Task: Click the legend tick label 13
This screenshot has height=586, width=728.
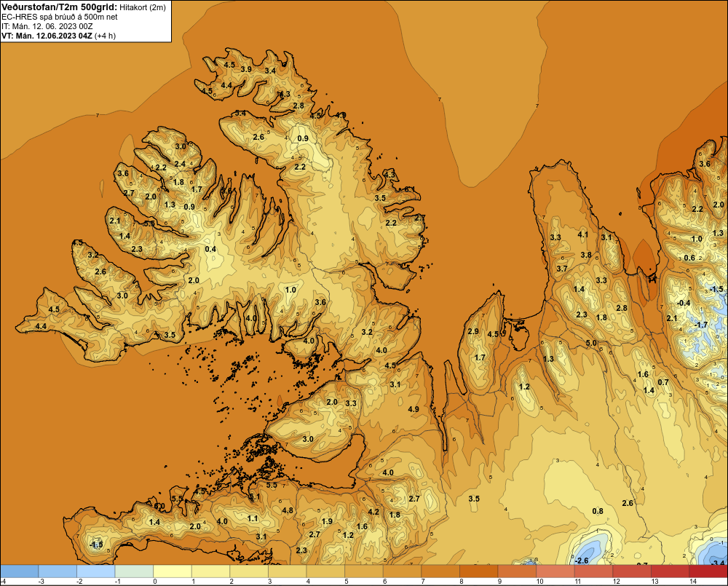Action: pos(654,582)
